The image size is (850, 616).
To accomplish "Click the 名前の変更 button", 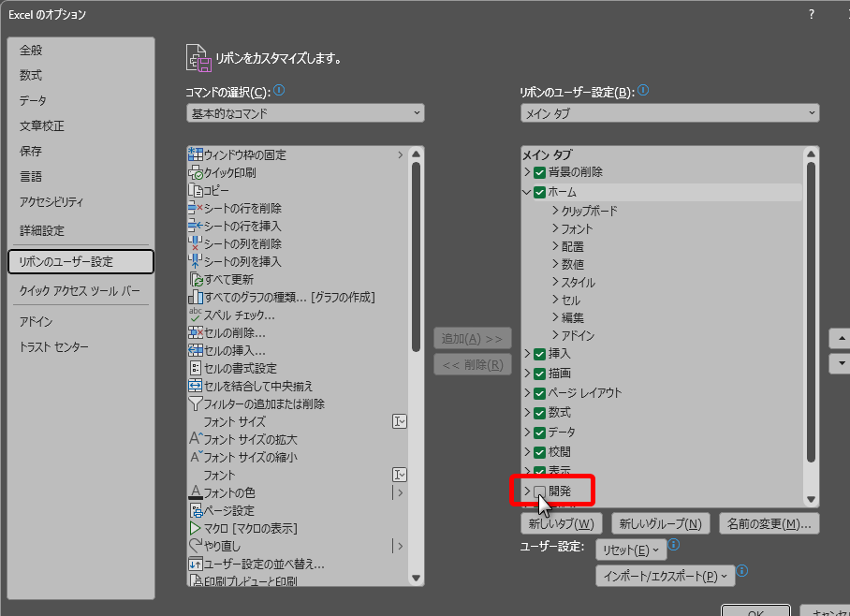I will point(769,523).
